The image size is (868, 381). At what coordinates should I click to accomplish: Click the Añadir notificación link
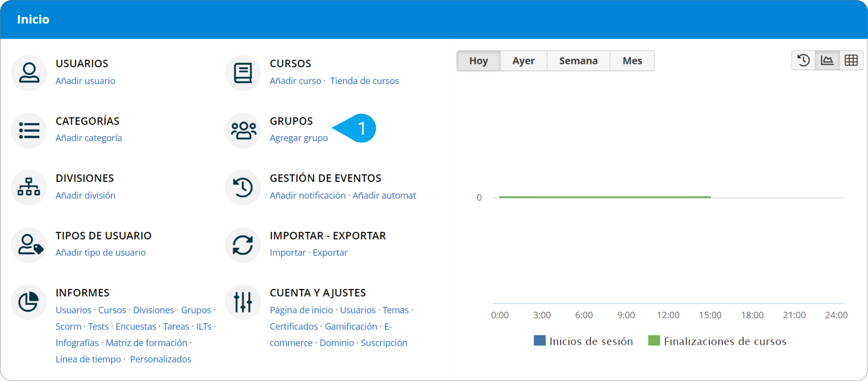(x=308, y=195)
